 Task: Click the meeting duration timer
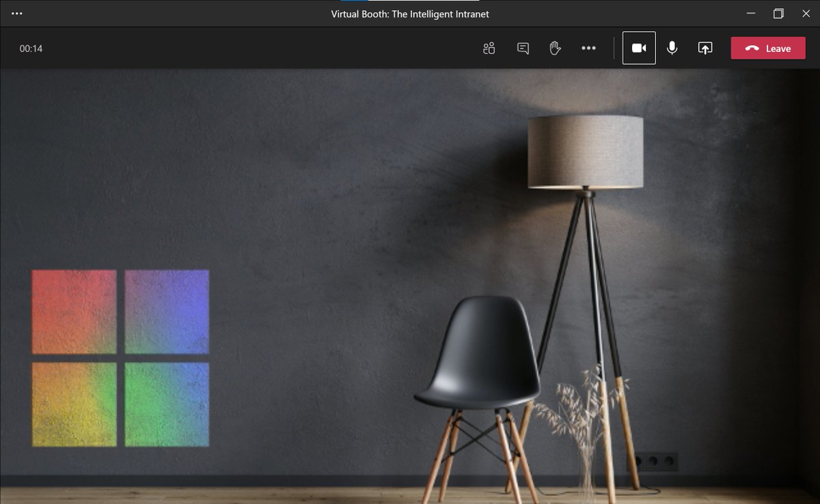(31, 48)
